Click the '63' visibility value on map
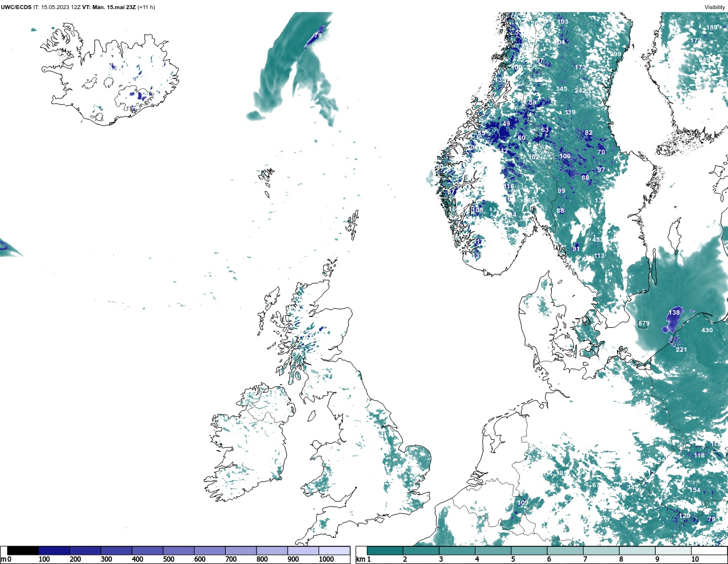 pos(545,130)
